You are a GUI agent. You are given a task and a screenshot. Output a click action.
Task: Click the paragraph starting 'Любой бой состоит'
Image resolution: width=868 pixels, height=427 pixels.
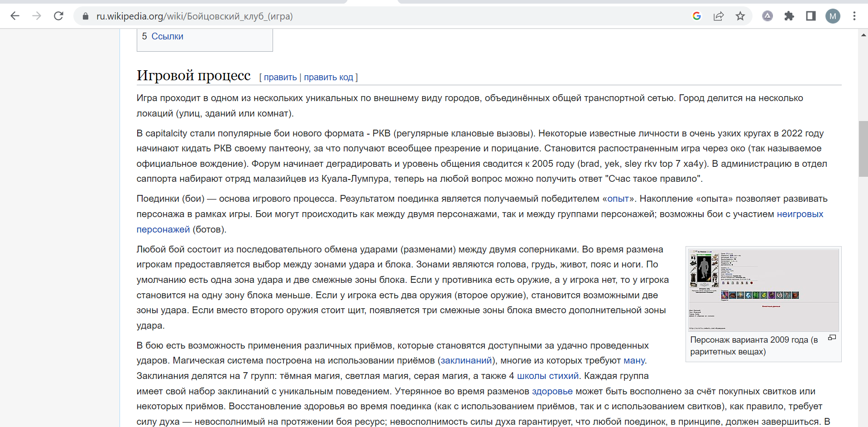point(403,287)
